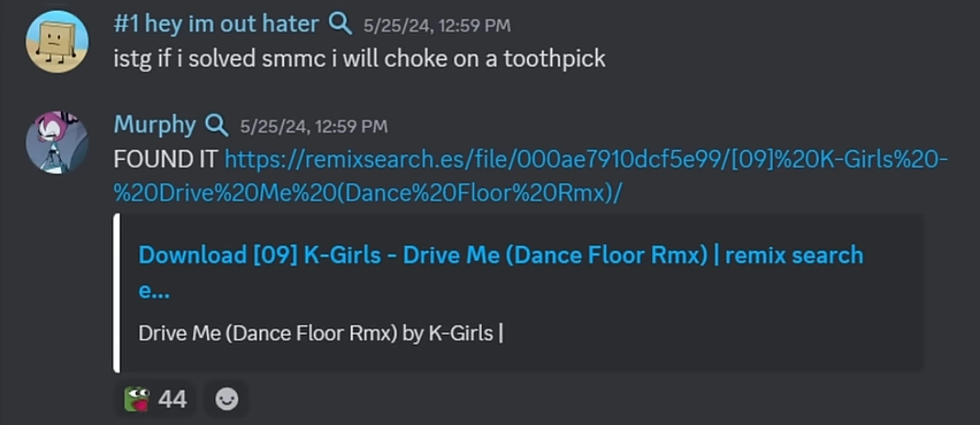Image resolution: width=980 pixels, height=425 pixels.
Task: Click the white accent bar of the embed
Action: pyautogui.click(x=117, y=293)
